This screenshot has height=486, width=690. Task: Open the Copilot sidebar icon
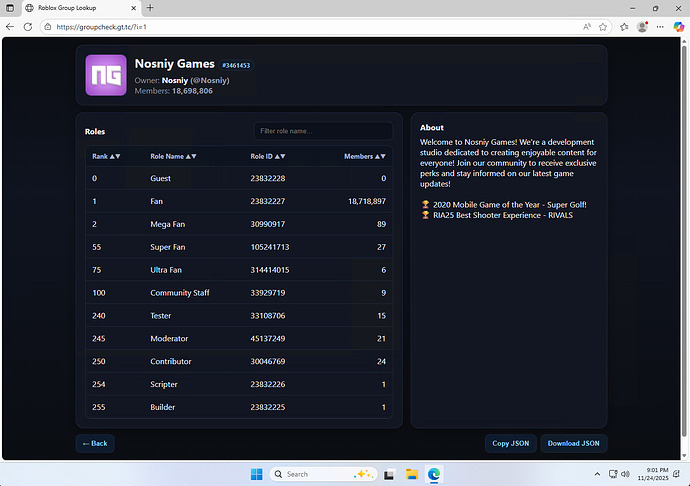click(679, 27)
